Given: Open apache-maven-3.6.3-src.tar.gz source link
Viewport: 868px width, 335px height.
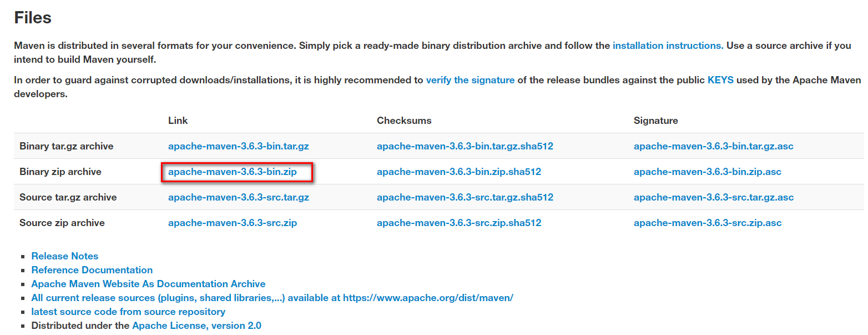Looking at the screenshot, I should [x=239, y=197].
